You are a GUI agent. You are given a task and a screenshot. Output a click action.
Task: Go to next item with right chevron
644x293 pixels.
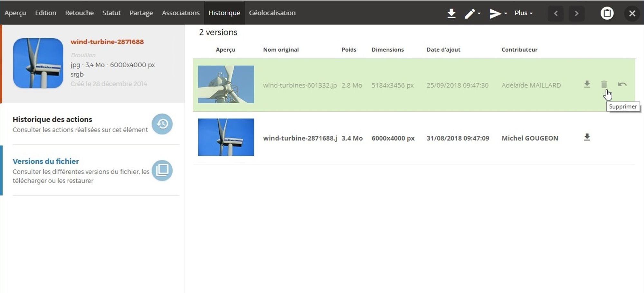[x=576, y=13]
